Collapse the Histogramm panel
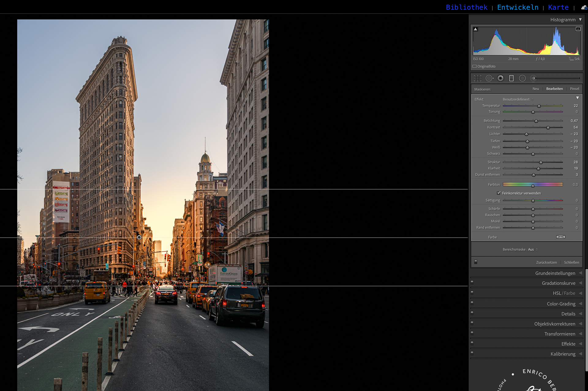588x391 pixels. [x=580, y=20]
